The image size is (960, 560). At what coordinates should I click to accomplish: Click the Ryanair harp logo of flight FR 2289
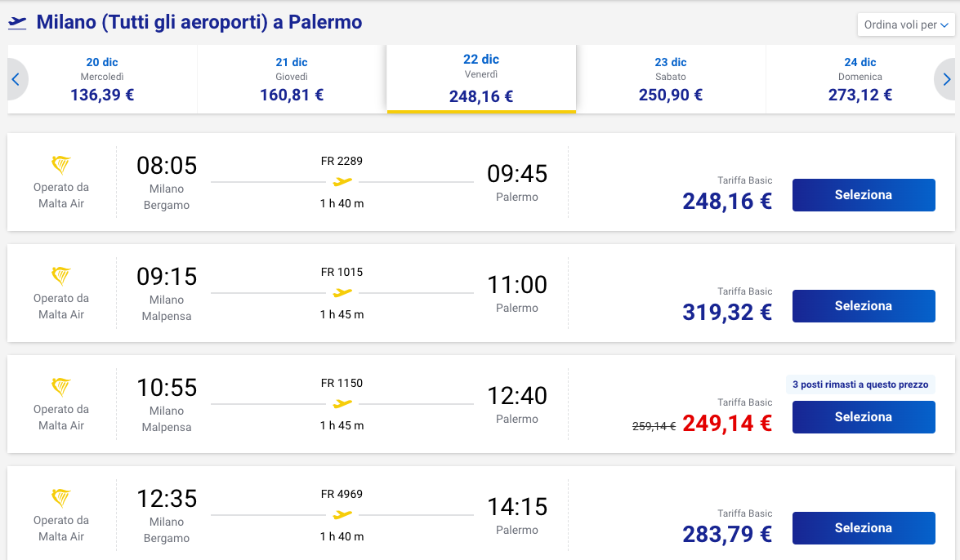[x=61, y=165]
